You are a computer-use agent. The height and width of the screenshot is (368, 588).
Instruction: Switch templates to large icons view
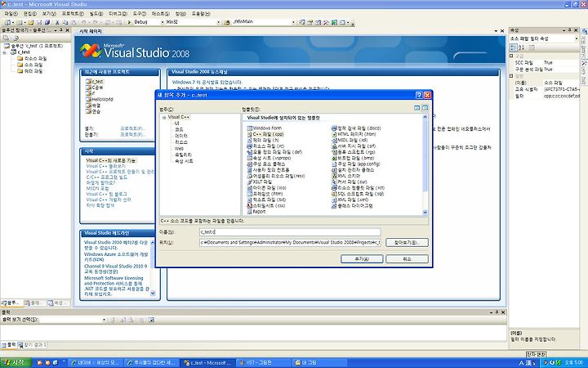(x=417, y=108)
